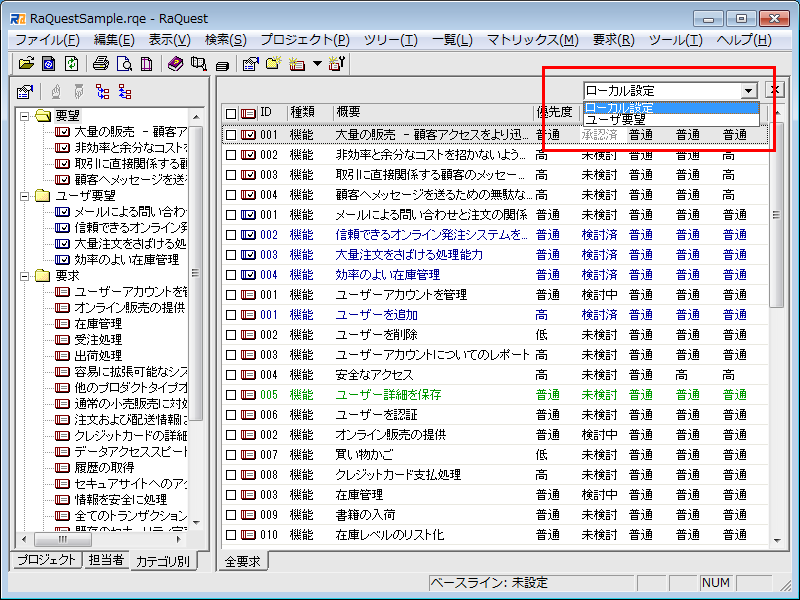This screenshot has width=800, height=600.
Task: Open the ローカル設定 combo box arrow
Action: [x=748, y=91]
